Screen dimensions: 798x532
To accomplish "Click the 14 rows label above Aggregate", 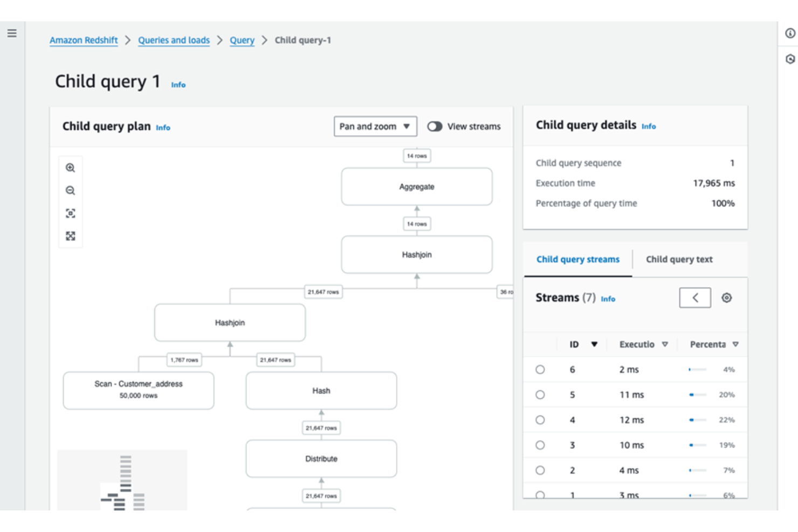I will point(417,156).
